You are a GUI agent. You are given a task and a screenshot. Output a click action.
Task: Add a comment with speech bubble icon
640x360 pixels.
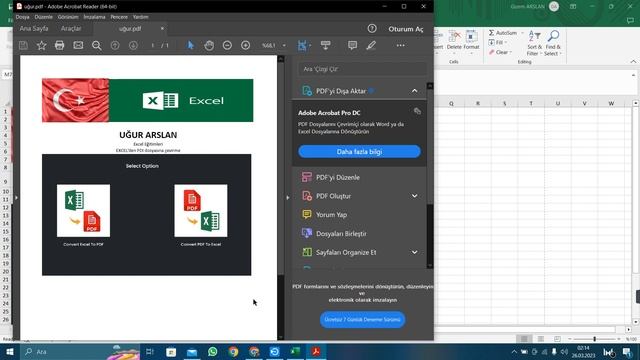[x=352, y=45]
